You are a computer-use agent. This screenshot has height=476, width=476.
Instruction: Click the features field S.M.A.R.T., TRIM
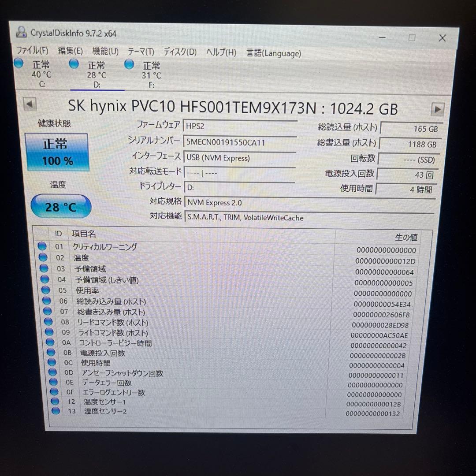[x=309, y=217]
